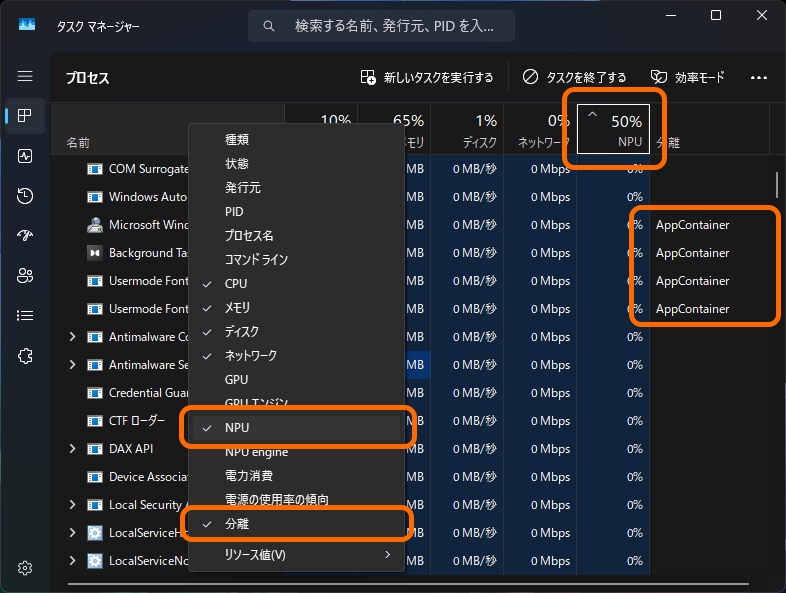This screenshot has width=786, height=593.
Task: Uncheck the NPU column in context menu
Action: pos(296,428)
